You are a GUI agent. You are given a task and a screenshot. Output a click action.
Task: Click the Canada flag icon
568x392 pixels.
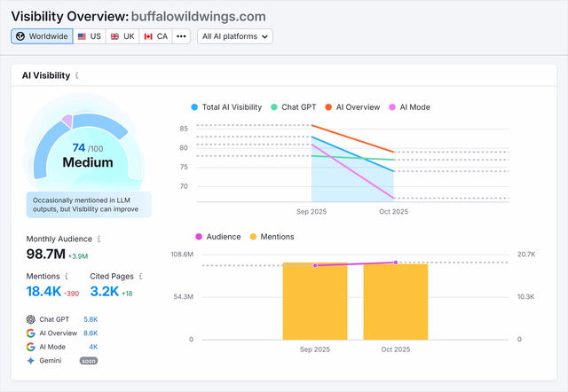(148, 36)
